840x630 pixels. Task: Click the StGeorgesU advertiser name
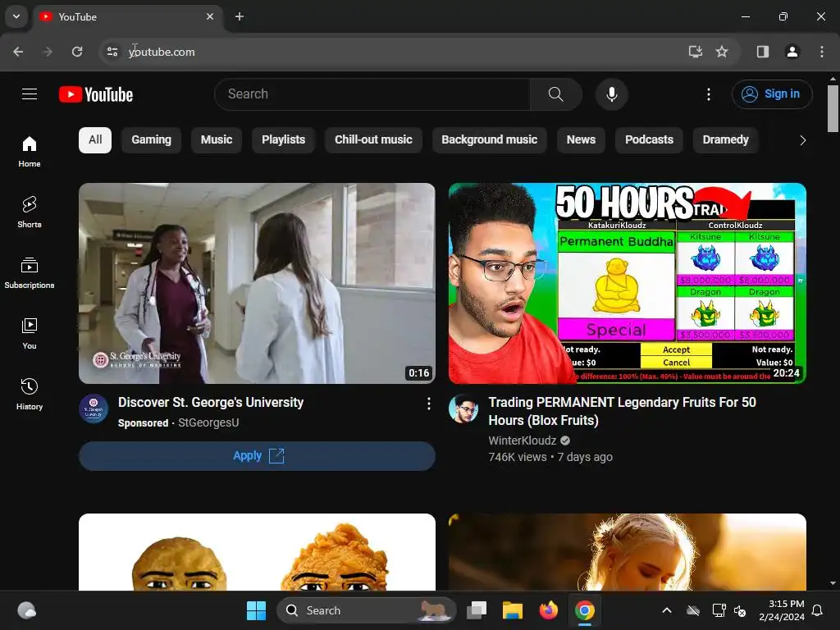[208, 422]
